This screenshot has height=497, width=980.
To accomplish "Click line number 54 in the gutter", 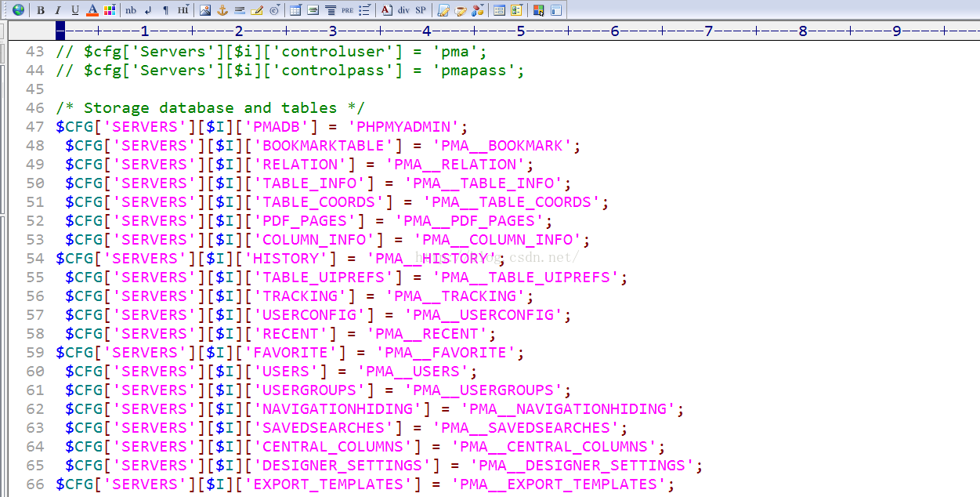I will [34, 259].
